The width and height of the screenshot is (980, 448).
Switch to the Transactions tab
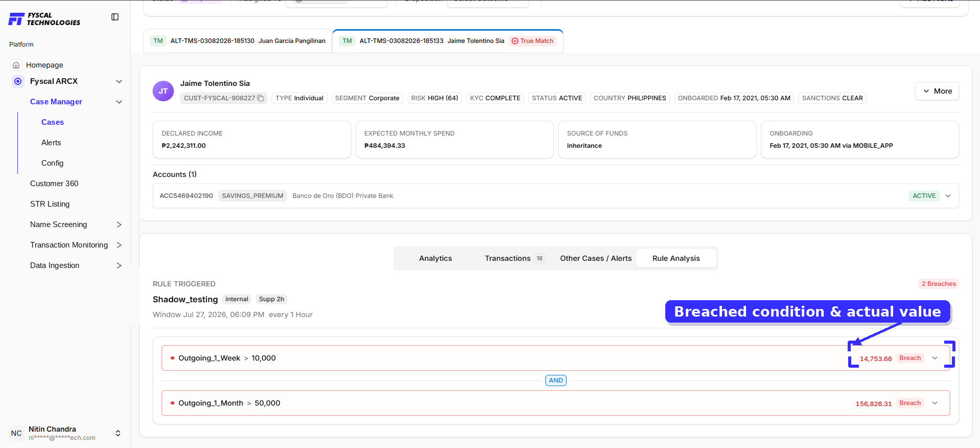pyautogui.click(x=515, y=258)
